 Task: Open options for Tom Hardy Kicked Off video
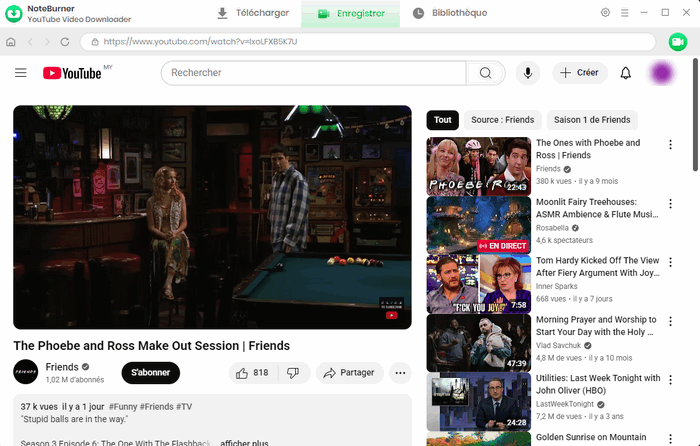(670, 262)
